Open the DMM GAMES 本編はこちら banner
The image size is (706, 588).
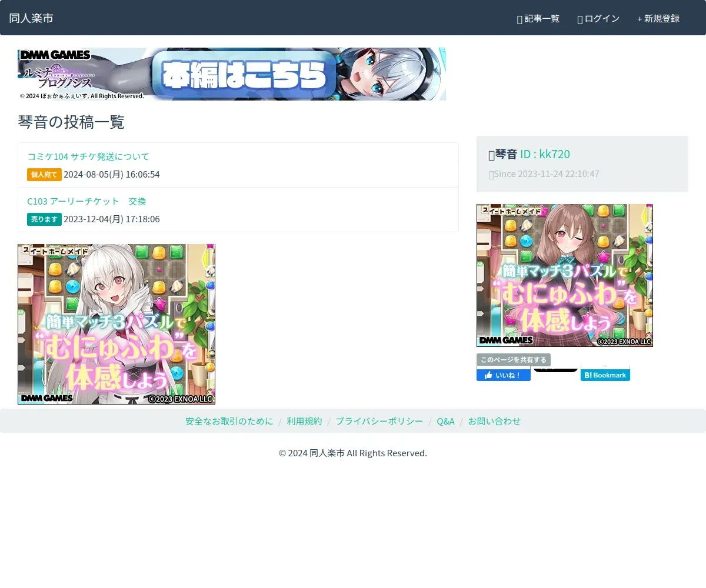[x=232, y=74]
